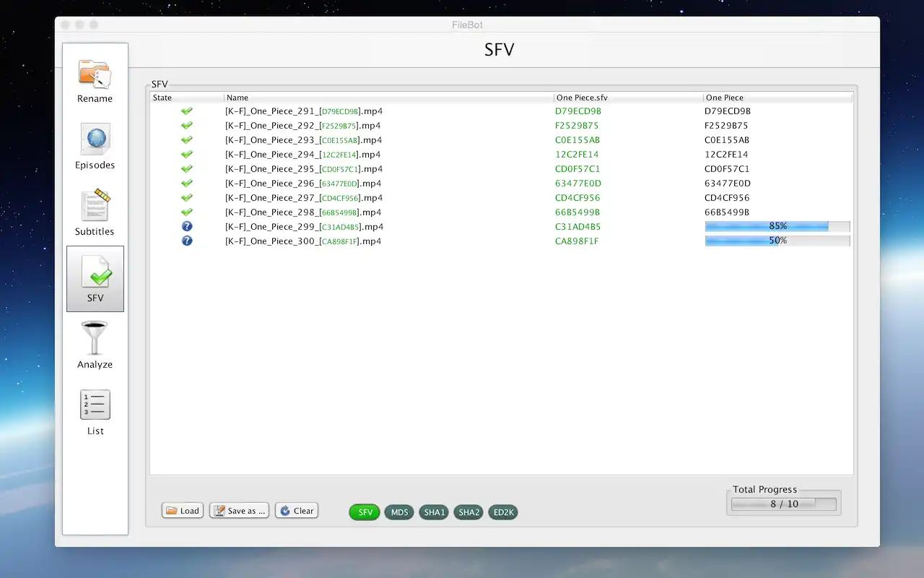Select file [K-F]_One_Piece_297 in the list

pos(304,198)
